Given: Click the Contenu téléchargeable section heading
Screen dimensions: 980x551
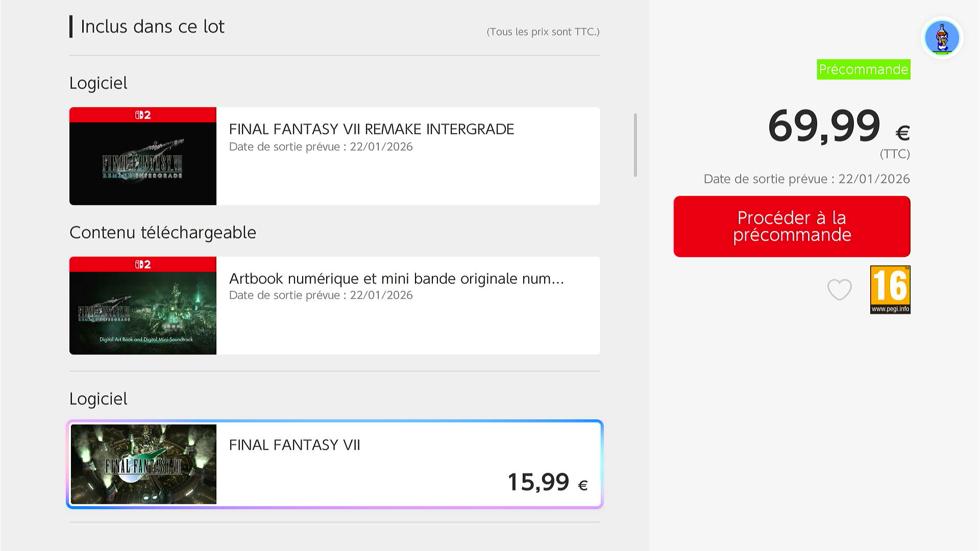Looking at the screenshot, I should click(x=163, y=233).
